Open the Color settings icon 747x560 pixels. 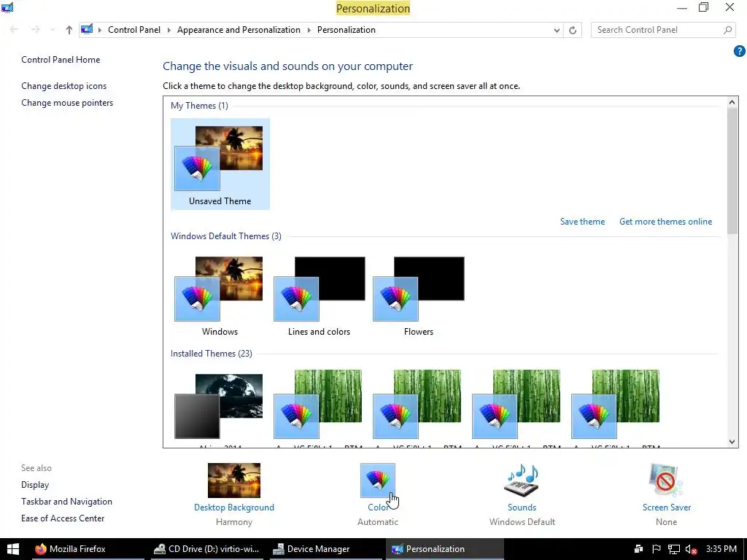click(378, 480)
